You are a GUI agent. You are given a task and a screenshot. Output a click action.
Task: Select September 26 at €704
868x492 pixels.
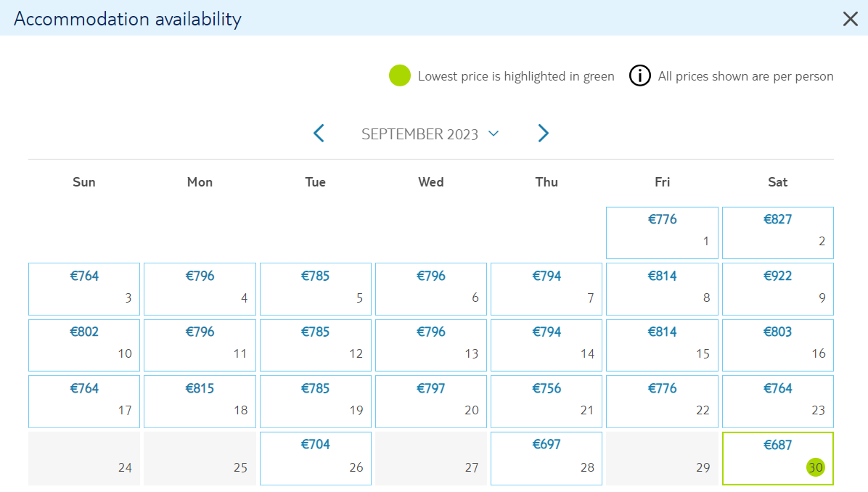[x=316, y=458]
